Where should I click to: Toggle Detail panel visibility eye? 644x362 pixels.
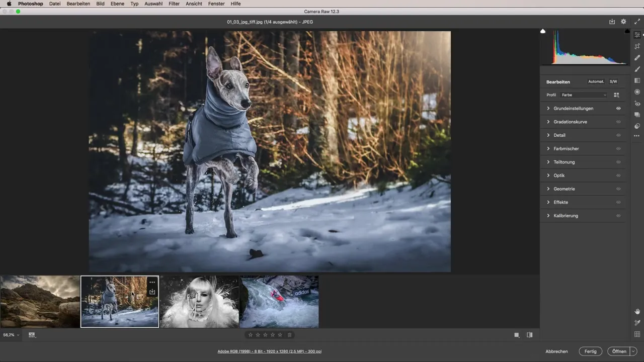pos(618,135)
